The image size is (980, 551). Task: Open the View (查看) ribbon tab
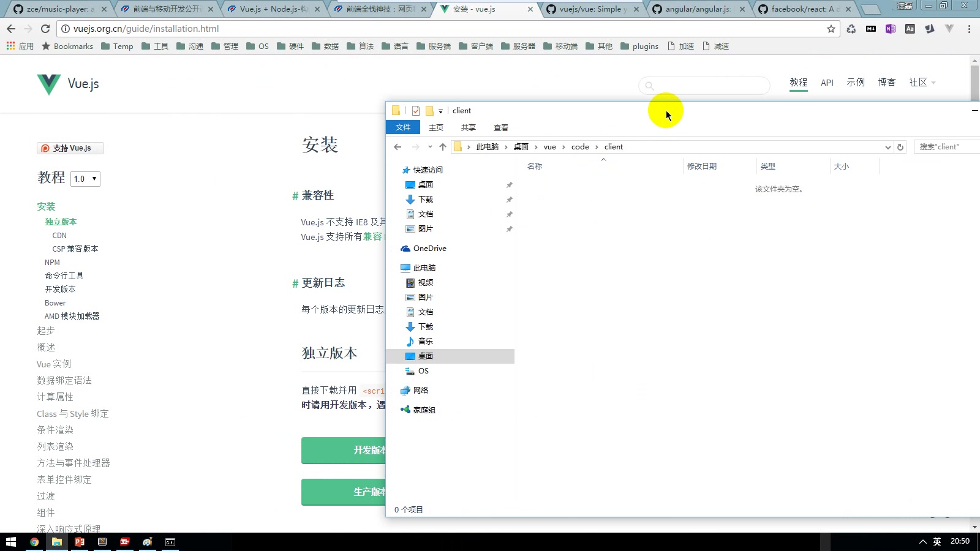pos(501,127)
